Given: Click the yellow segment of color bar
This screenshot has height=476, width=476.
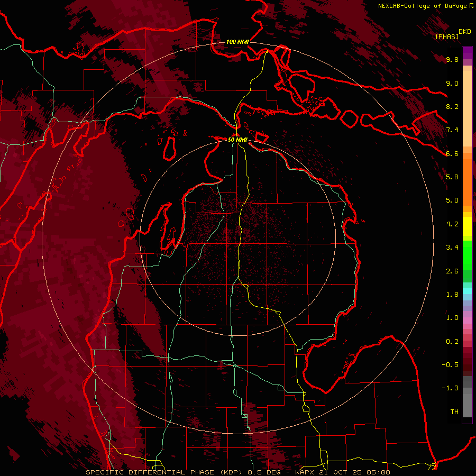Looking at the screenshot, I should click(x=467, y=226).
